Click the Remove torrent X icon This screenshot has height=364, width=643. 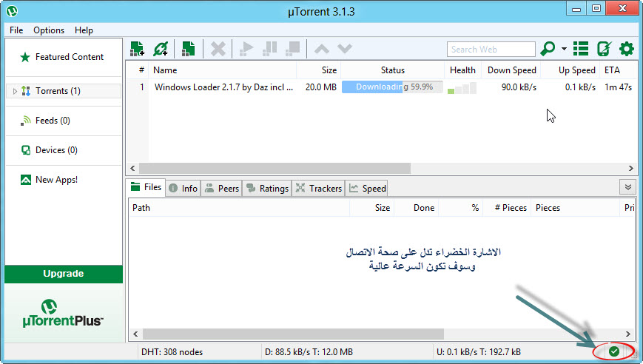click(x=218, y=49)
